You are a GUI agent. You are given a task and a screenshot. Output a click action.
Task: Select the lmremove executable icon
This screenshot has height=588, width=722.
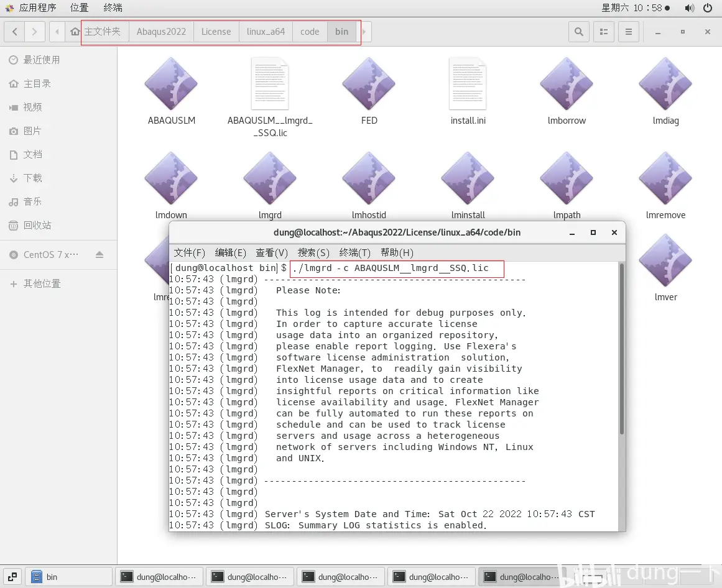click(665, 178)
